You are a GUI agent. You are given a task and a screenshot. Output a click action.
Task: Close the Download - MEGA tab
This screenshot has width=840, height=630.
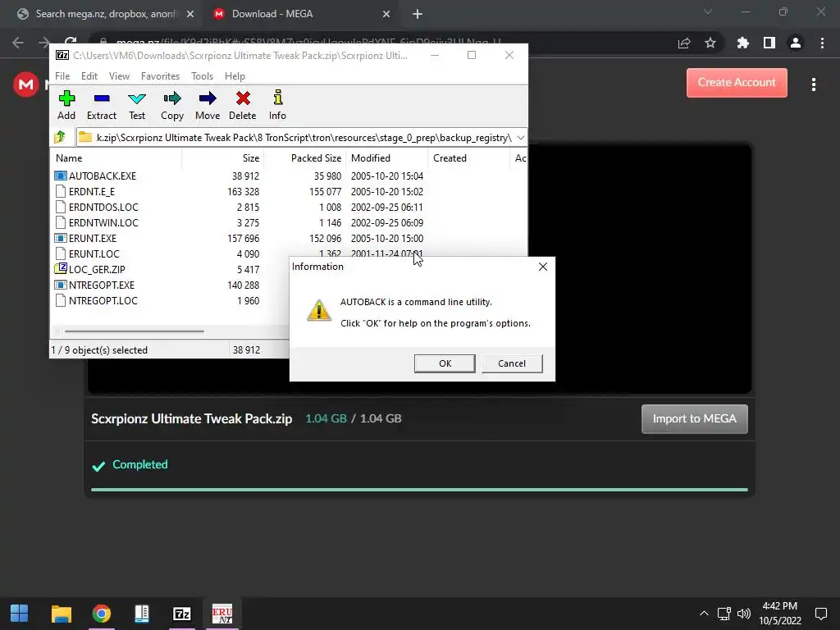tap(386, 14)
